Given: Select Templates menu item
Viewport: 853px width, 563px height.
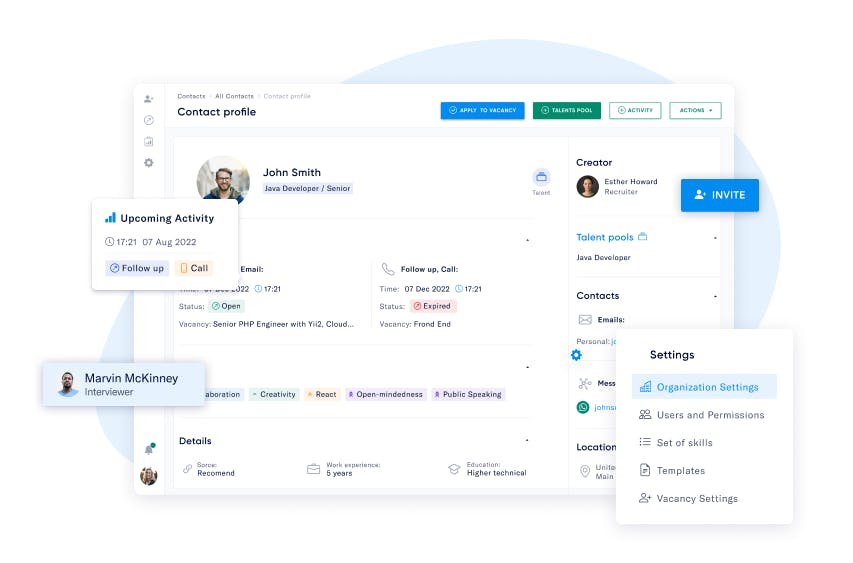Looking at the screenshot, I should (x=672, y=471).
